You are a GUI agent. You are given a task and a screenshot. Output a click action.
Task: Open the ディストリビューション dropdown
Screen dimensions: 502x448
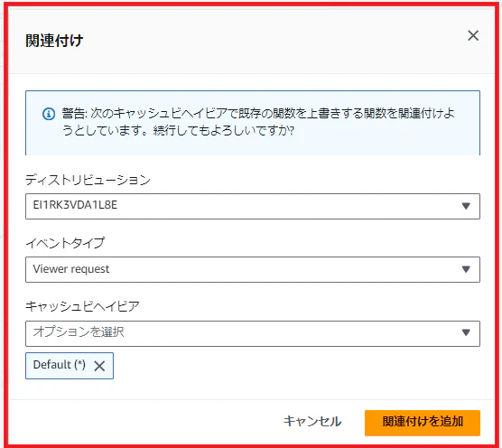253,206
